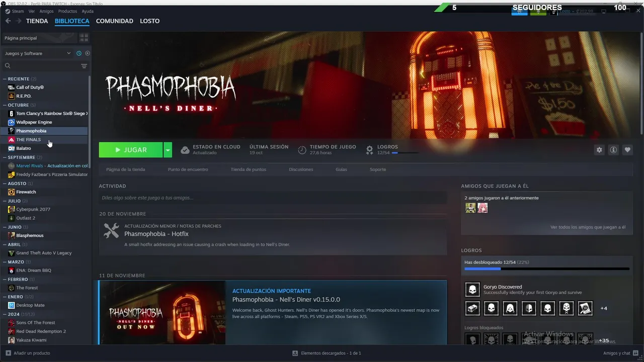644x362 pixels.
Task: Collapse the JULIO group
Action: pos(5,201)
